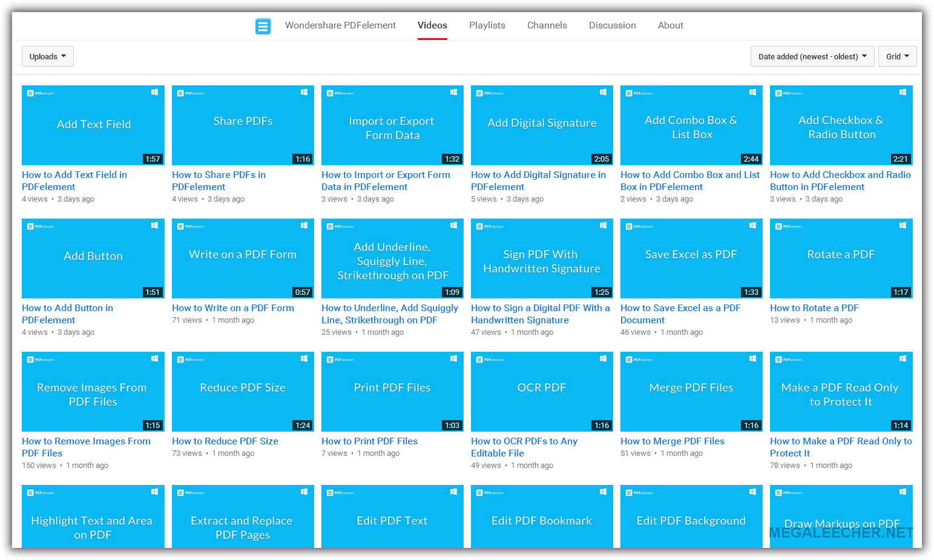Click the PDFelement logo on Share PDFs thumbnail

coord(190,93)
